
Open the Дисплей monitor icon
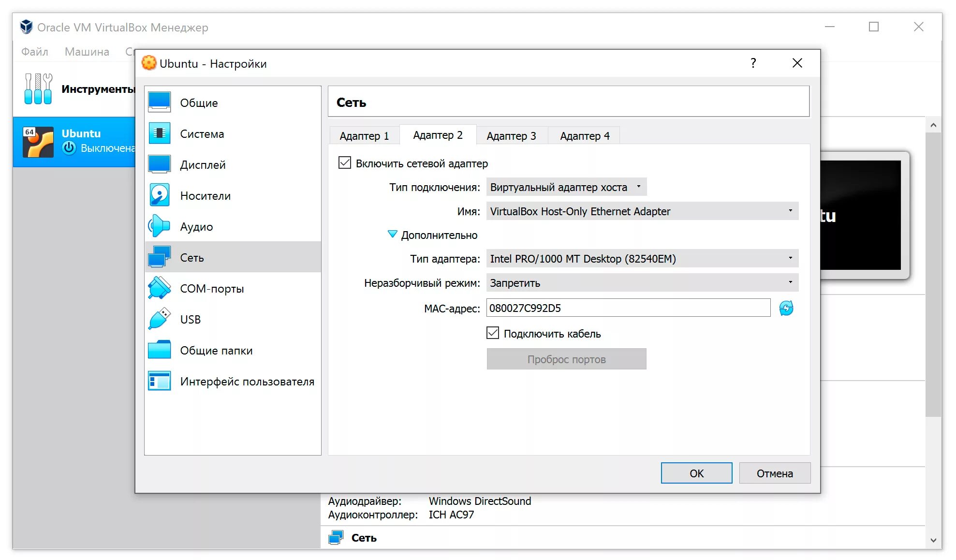pyautogui.click(x=159, y=164)
